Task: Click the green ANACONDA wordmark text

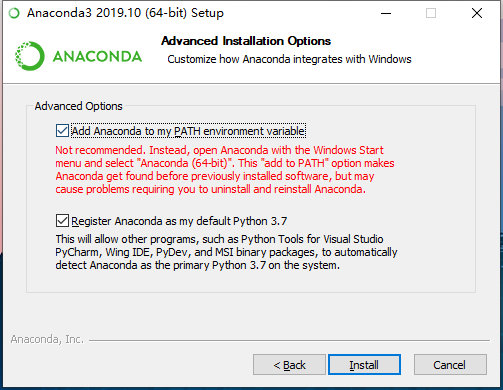Action: tap(97, 56)
